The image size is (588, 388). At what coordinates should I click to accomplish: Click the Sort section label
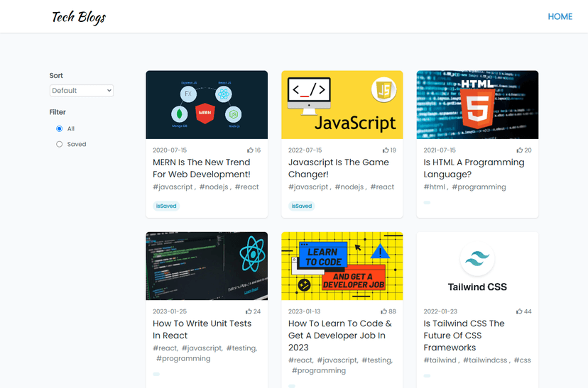[x=56, y=76]
